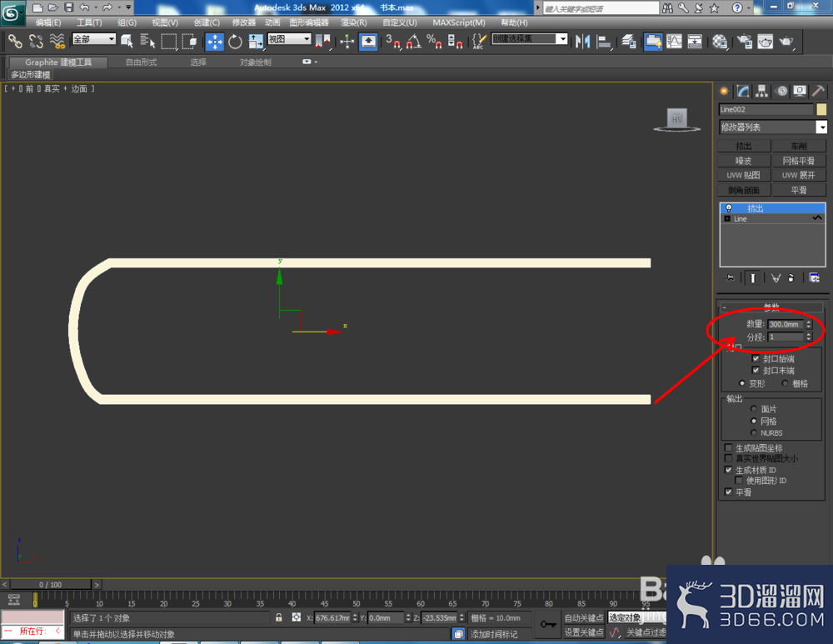Open the Render Setup icon
This screenshot has width=833, height=644.
pos(745,41)
